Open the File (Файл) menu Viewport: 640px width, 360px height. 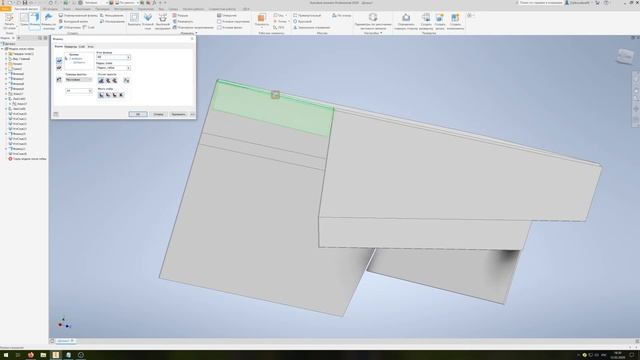[5, 9]
